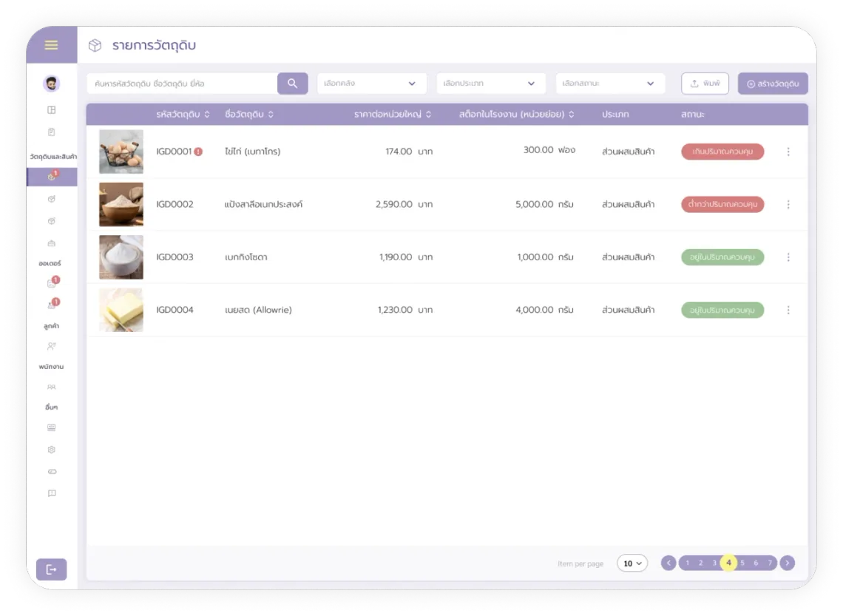Open row options for IGD0002

(788, 204)
